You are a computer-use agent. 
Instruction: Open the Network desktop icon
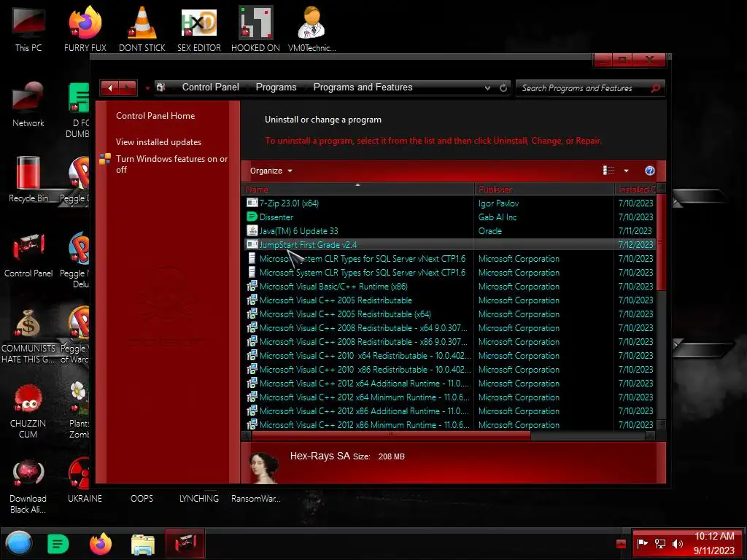click(28, 104)
